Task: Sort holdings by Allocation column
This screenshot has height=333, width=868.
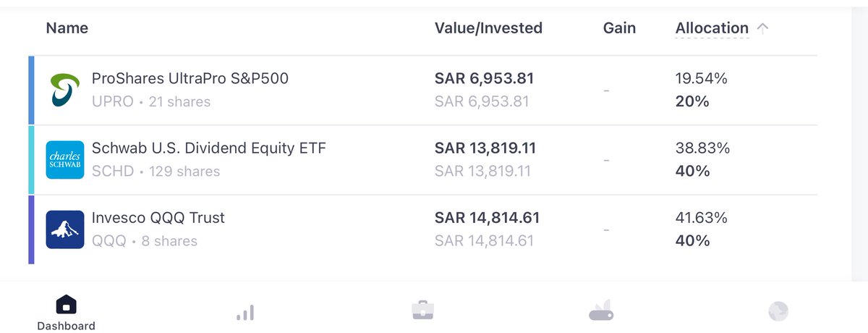Action: pos(712,28)
